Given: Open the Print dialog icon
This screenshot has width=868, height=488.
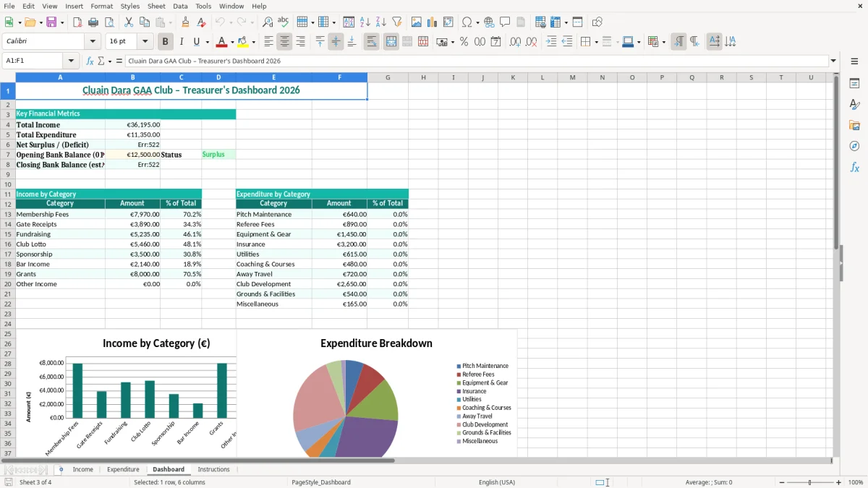Looking at the screenshot, I should 93,22.
